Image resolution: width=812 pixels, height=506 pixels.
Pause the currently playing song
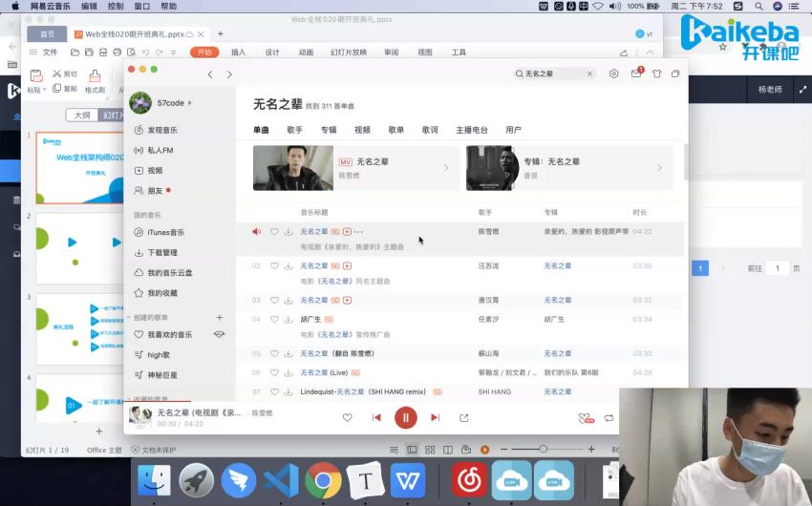pyautogui.click(x=406, y=417)
